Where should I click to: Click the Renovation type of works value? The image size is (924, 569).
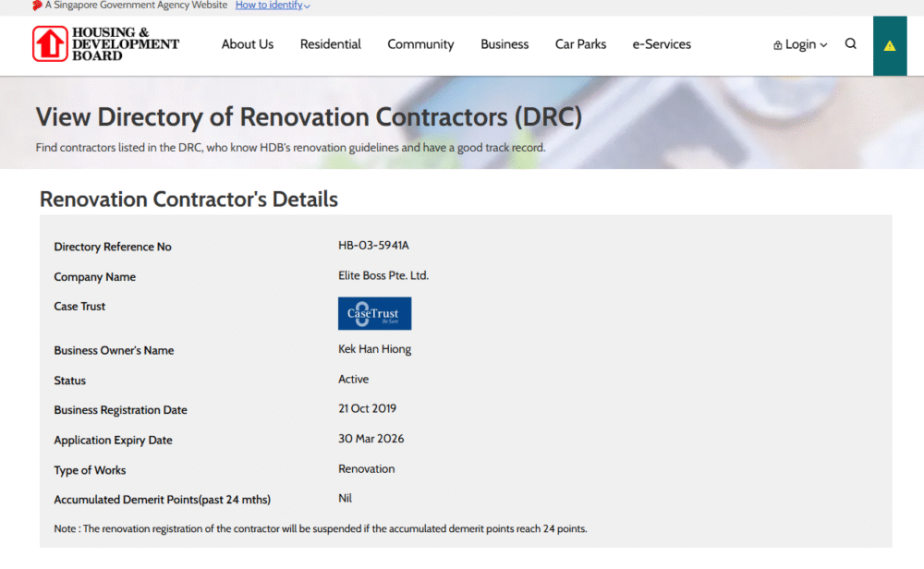pos(367,468)
